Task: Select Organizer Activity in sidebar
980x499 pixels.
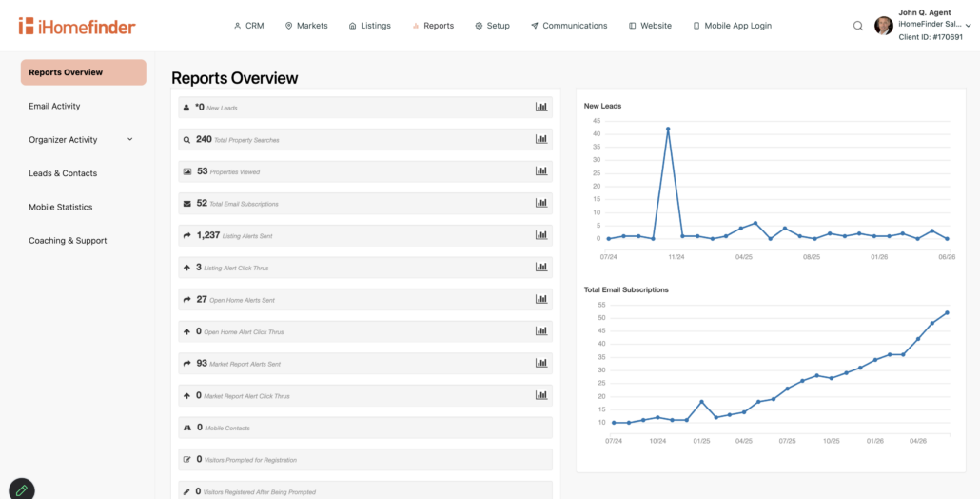Action: [x=63, y=139]
